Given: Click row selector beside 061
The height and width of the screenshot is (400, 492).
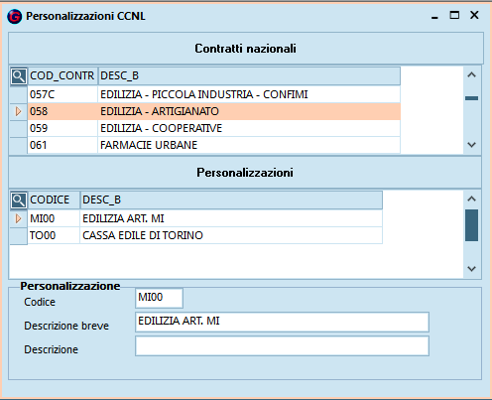Looking at the screenshot, I should (18, 145).
